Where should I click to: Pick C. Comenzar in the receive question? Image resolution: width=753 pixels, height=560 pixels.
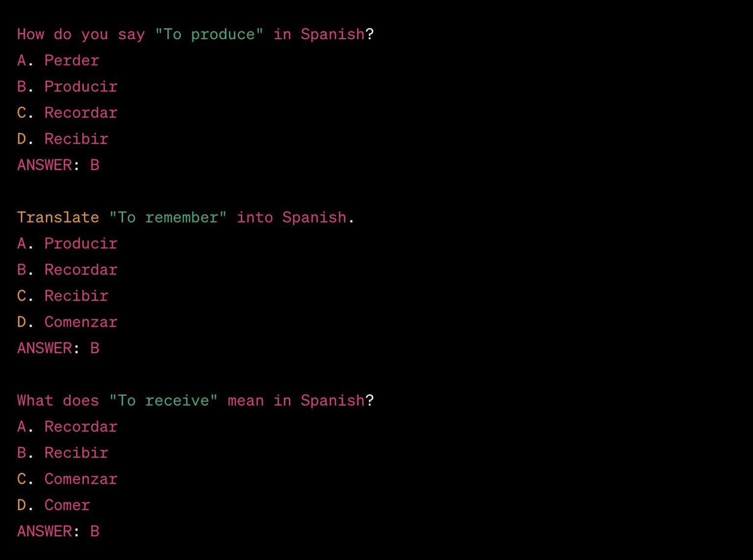coord(67,479)
